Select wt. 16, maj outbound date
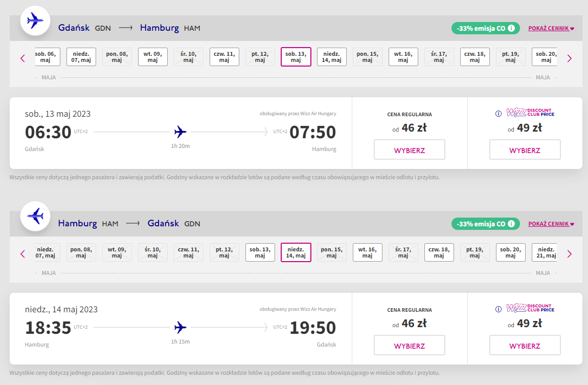588x385 pixels. point(403,57)
